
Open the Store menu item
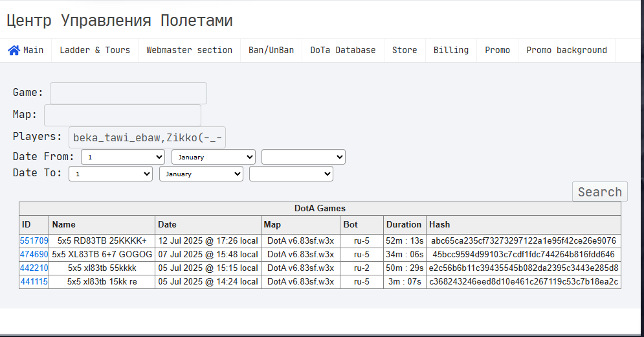[x=405, y=50]
